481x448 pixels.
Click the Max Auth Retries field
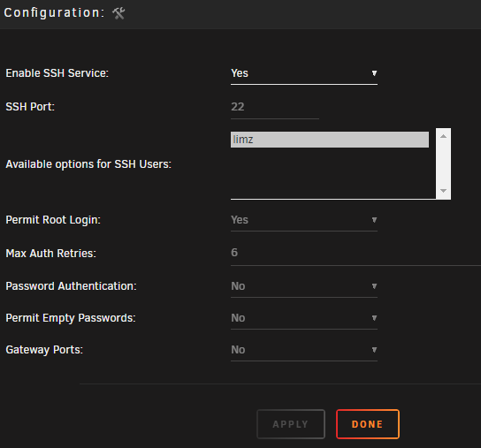pyautogui.click(x=355, y=254)
